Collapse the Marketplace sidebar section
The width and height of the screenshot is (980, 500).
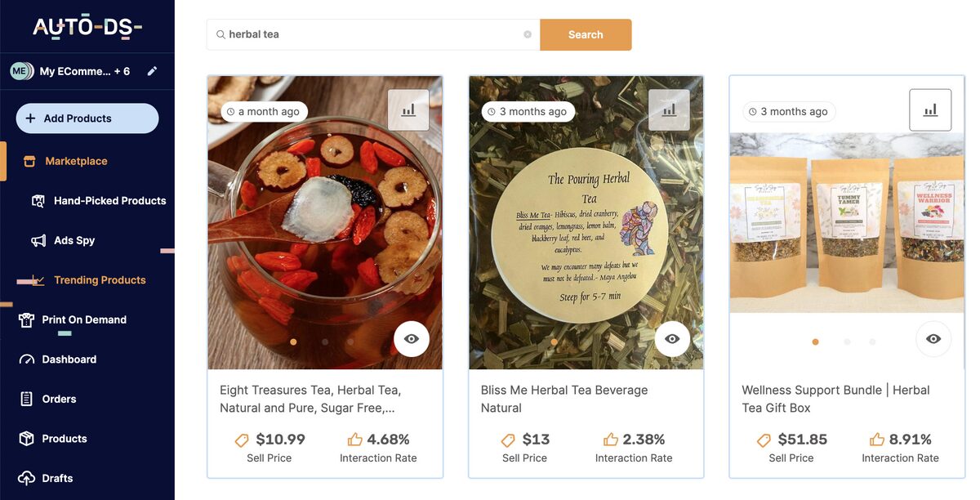pyautogui.click(x=76, y=161)
